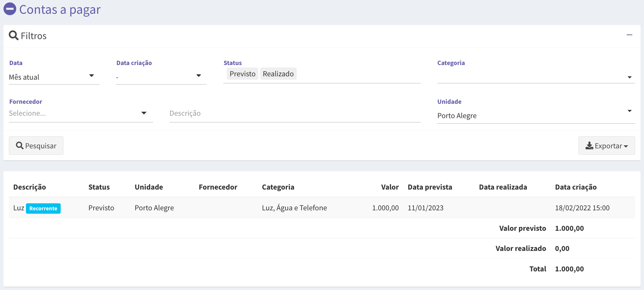Collapse the Filtros panel using the dash icon
This screenshot has height=290, width=644.
coord(629,35)
